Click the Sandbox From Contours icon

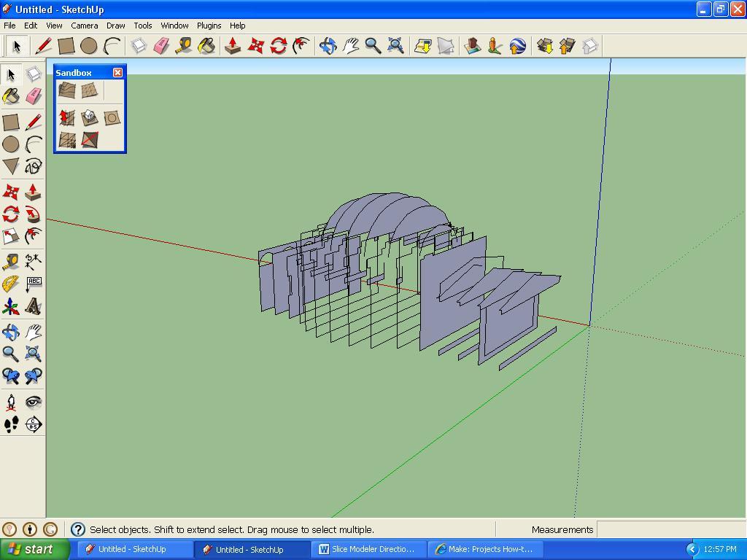[67, 90]
